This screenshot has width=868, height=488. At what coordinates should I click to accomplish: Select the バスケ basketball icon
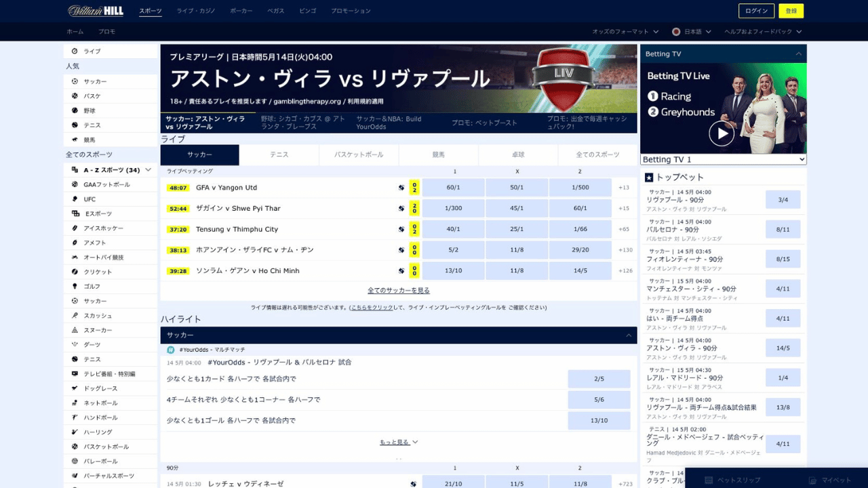[75, 96]
